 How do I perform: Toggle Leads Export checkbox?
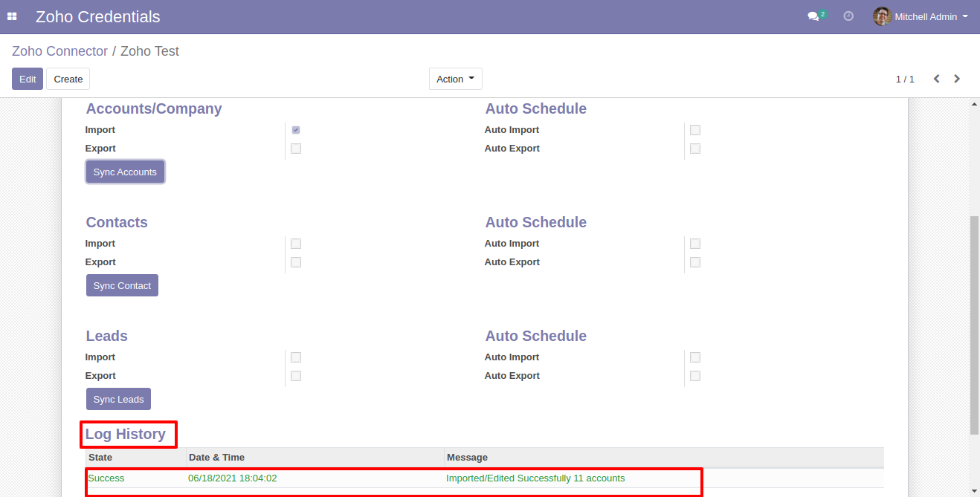click(x=296, y=376)
